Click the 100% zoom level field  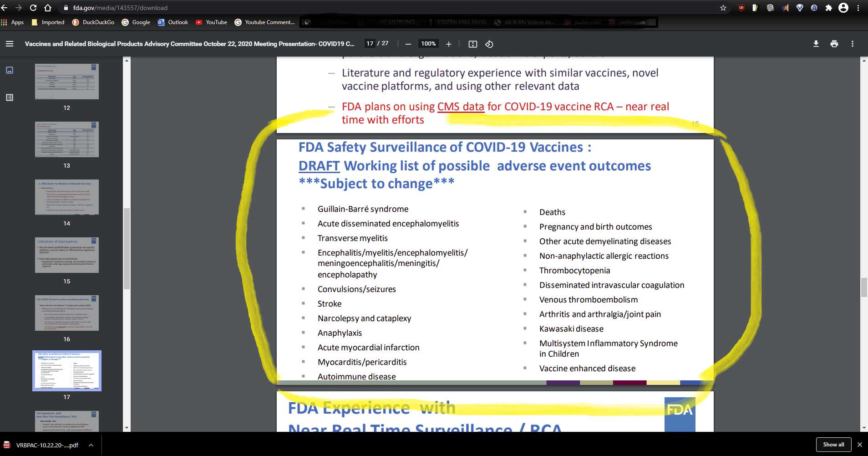pos(428,44)
